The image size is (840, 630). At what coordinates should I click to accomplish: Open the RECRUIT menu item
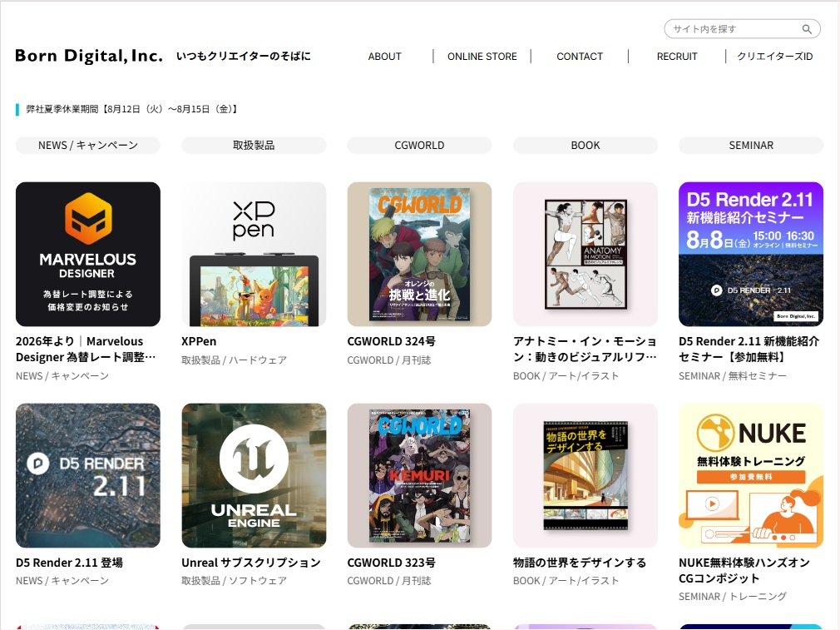[x=677, y=57]
